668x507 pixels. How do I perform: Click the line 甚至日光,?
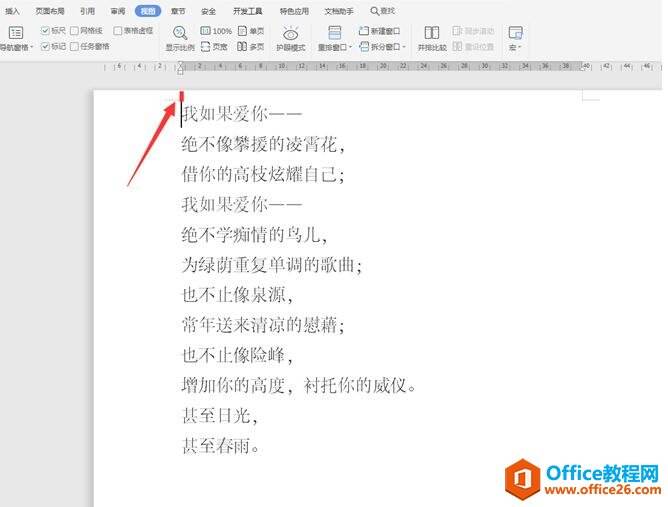tap(220, 416)
